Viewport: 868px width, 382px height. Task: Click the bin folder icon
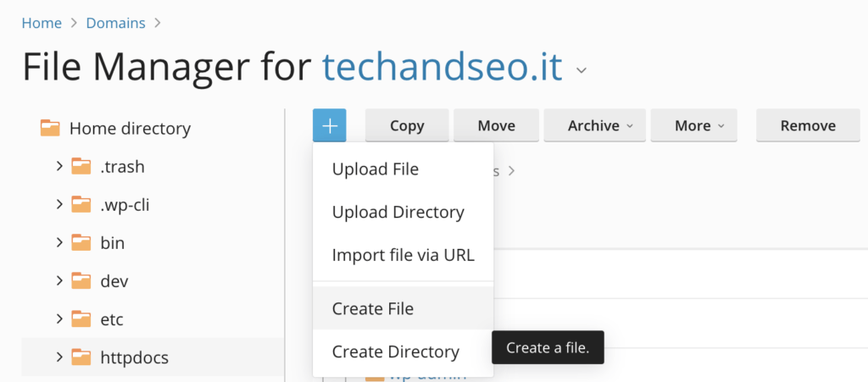click(x=81, y=243)
